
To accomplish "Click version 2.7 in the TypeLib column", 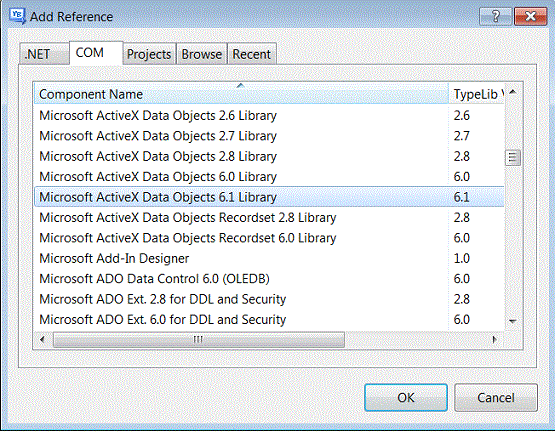I will click(x=462, y=136).
